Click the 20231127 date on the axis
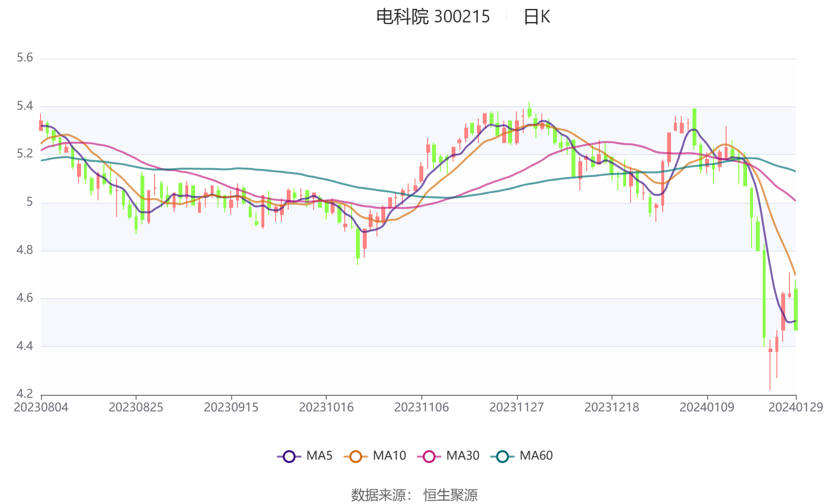This screenshot has height=504, width=829. [x=516, y=407]
